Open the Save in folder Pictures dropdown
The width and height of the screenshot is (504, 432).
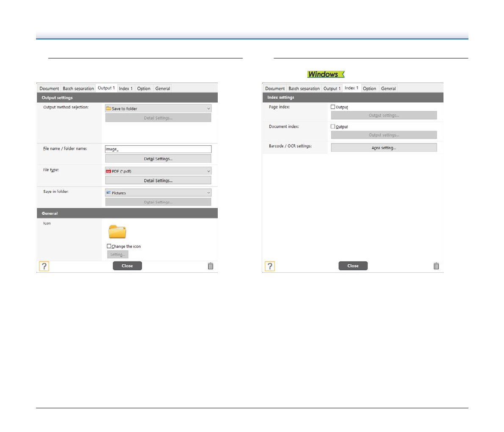click(x=158, y=193)
